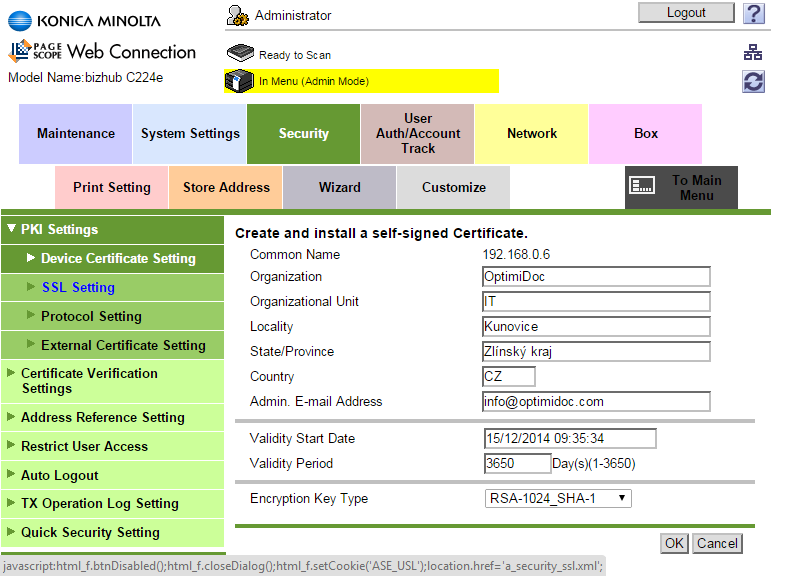
Task: Select the SSL Setting link
Action: tap(78, 287)
